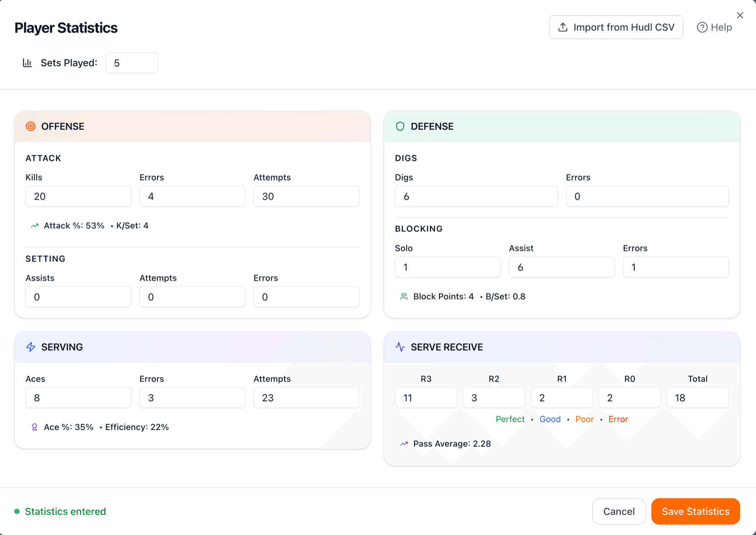The height and width of the screenshot is (535, 756).
Task: Click the 'Block Points: 4' text
Action: (x=444, y=297)
